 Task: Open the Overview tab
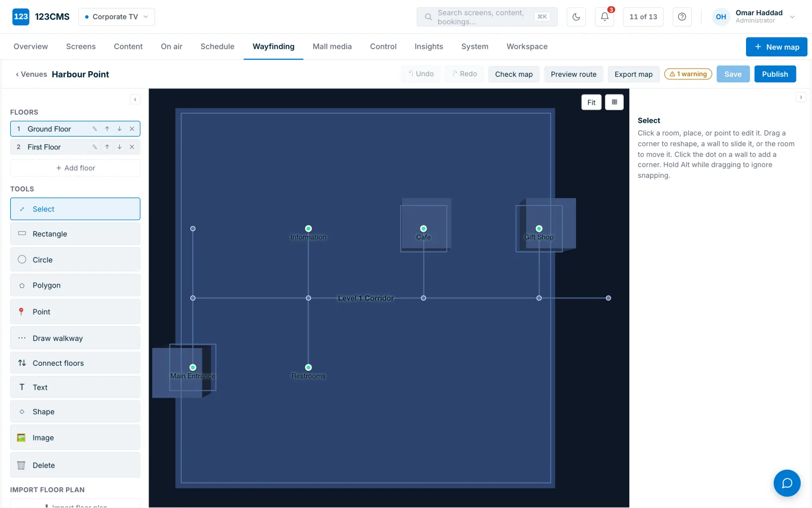(31, 46)
